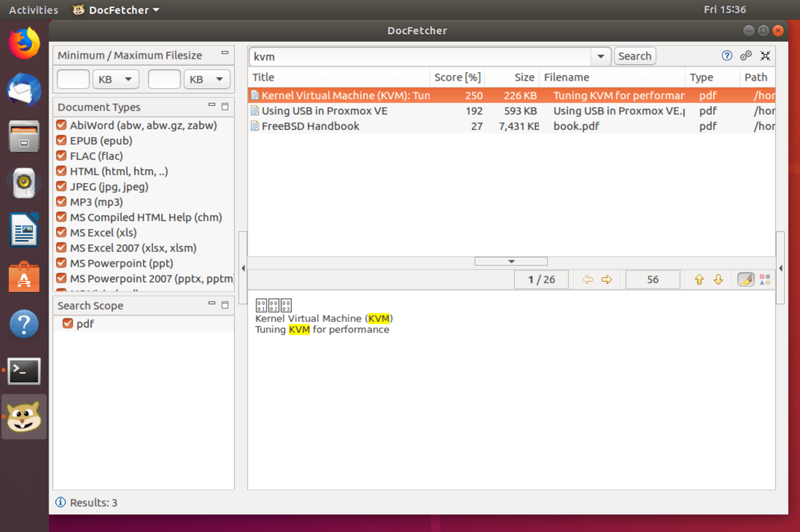
Task: Sort results via the Score [%] column header
Action: click(x=457, y=77)
